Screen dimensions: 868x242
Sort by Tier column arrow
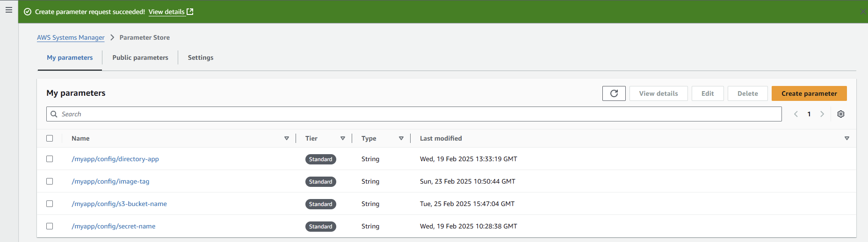click(342, 138)
